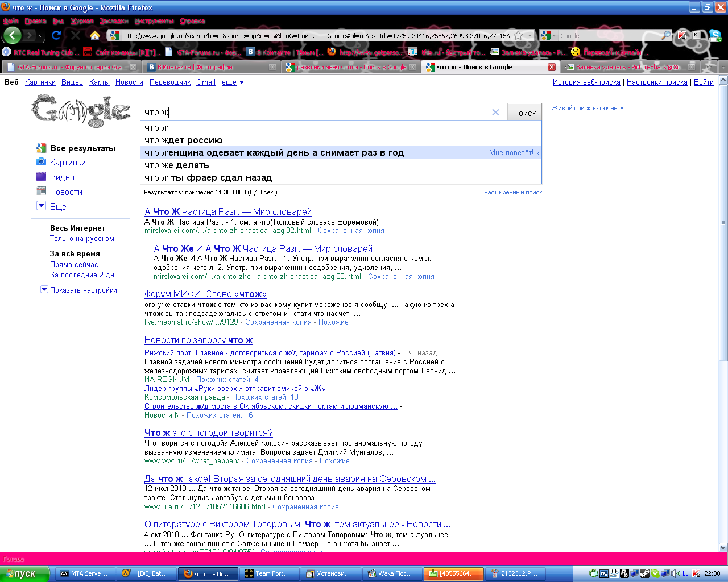Close the 'В Контакте | Фотографии' tab

[x=272, y=67]
